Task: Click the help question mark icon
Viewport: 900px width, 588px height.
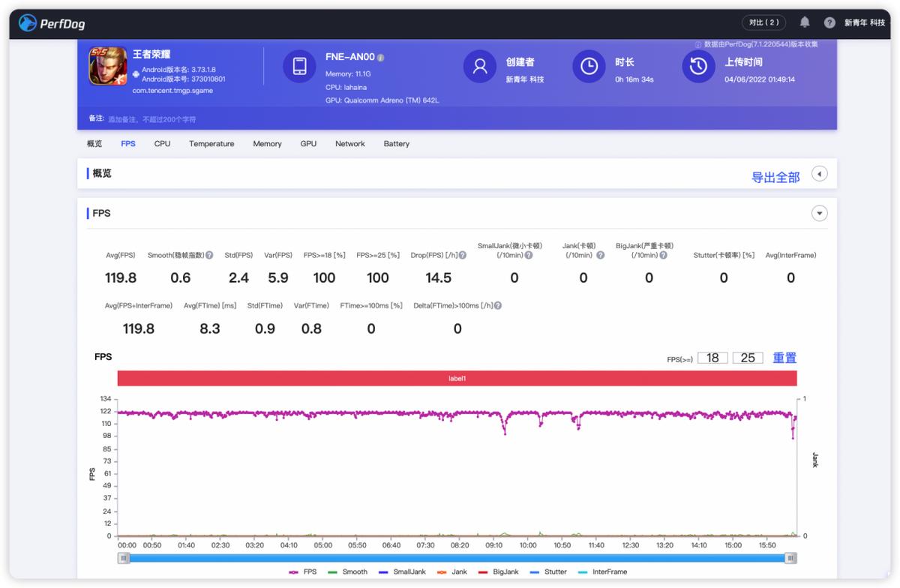Action: click(829, 22)
